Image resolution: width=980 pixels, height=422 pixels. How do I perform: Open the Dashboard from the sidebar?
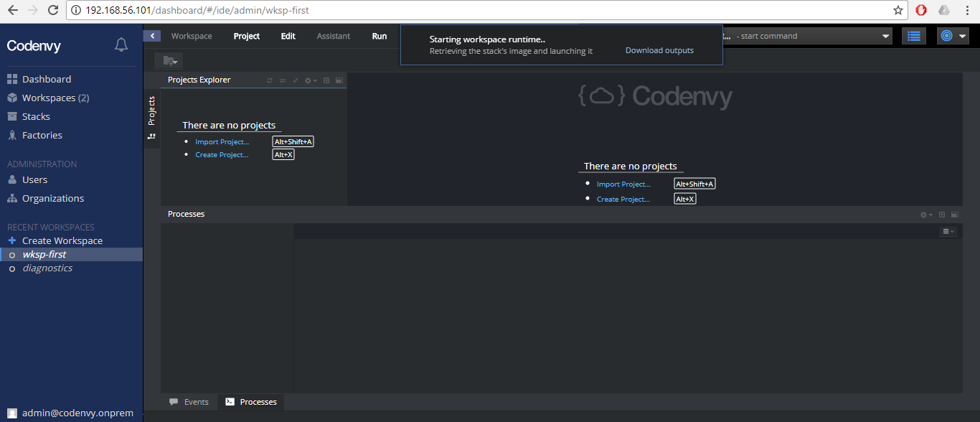(x=47, y=79)
